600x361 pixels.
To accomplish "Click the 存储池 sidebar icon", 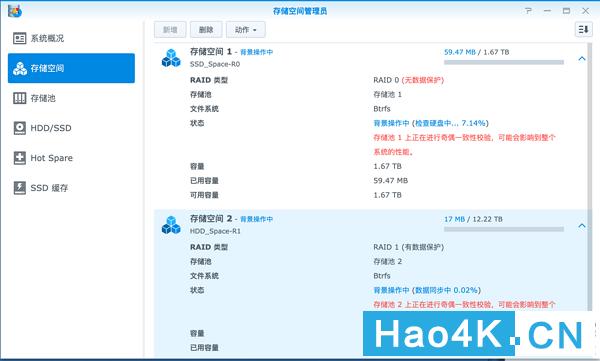I will coord(20,98).
